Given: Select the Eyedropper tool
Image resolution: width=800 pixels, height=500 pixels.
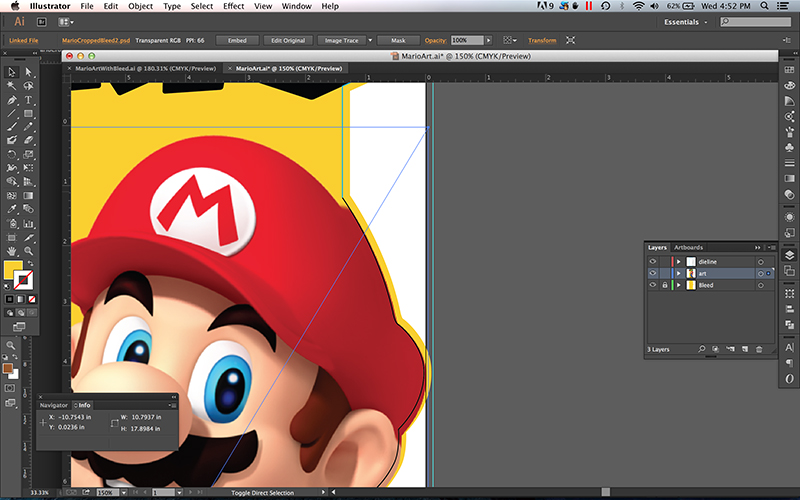Looking at the screenshot, I should [12, 209].
